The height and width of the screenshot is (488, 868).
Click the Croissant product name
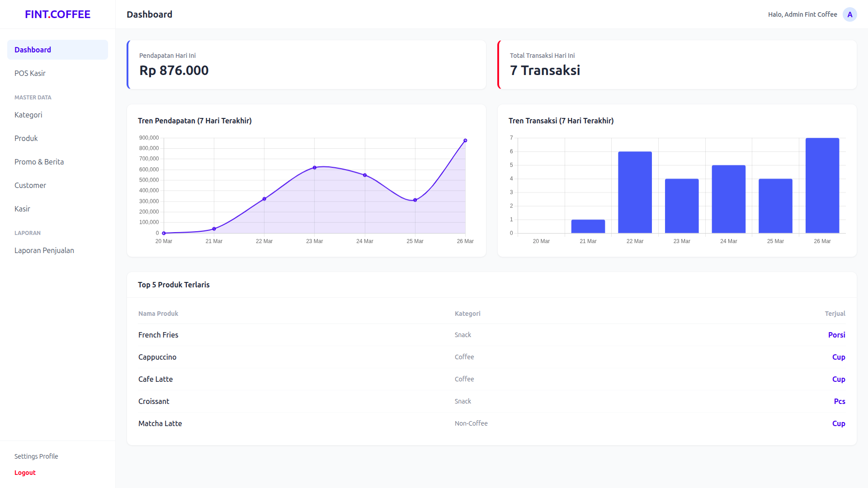(154, 401)
